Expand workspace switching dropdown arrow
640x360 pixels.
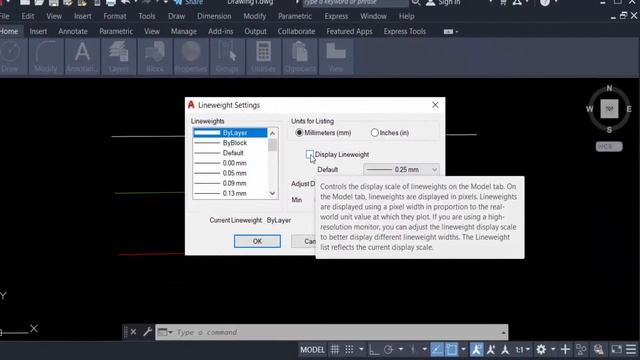click(553, 349)
